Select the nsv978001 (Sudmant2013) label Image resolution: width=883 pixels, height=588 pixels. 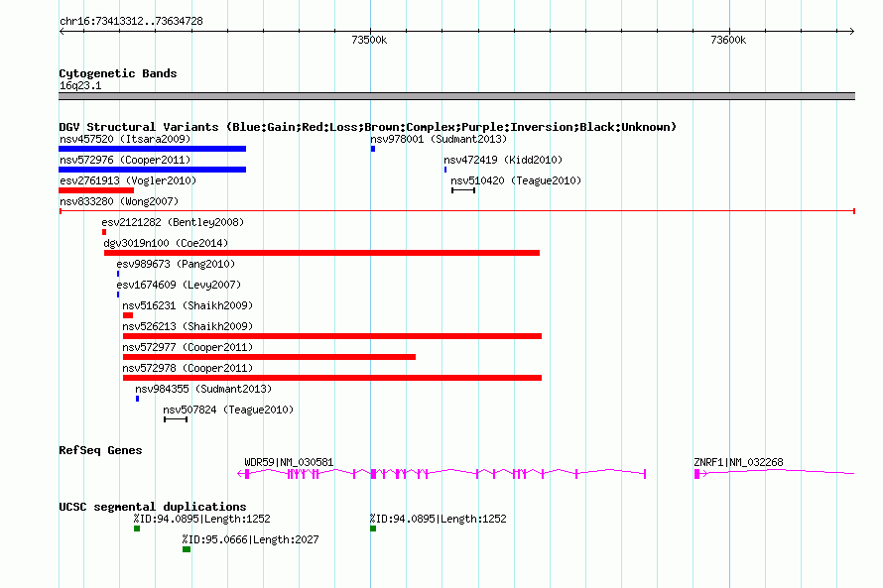pyautogui.click(x=439, y=139)
